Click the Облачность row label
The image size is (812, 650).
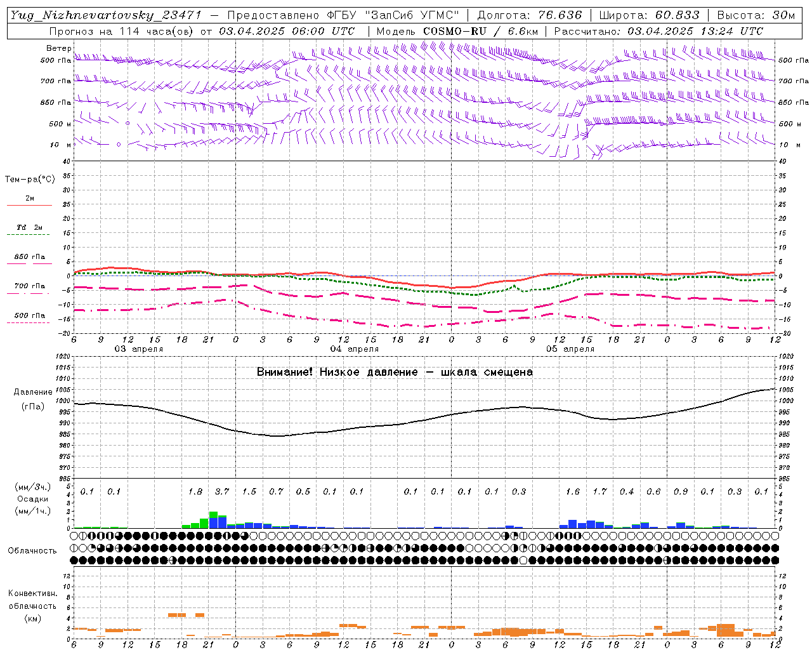tap(32, 551)
